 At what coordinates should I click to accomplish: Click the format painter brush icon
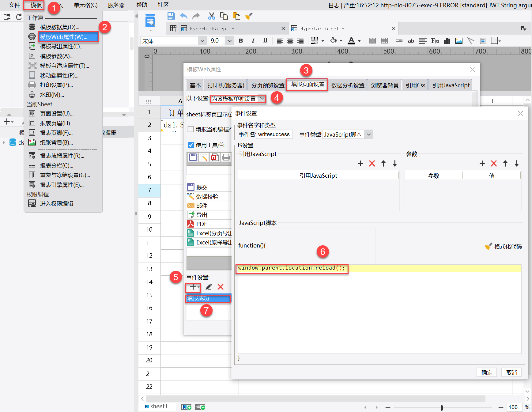[248, 16]
